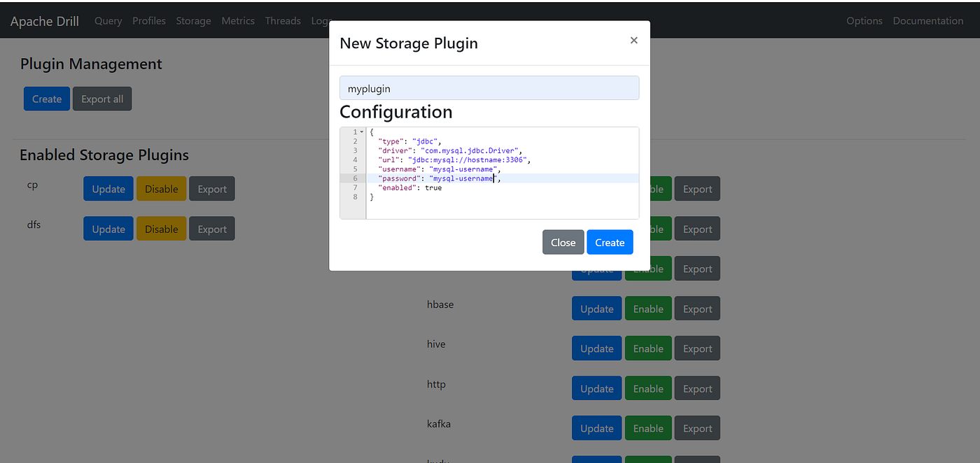Export the cp plugin configuration
Screen dimensions: 980x463
212,189
